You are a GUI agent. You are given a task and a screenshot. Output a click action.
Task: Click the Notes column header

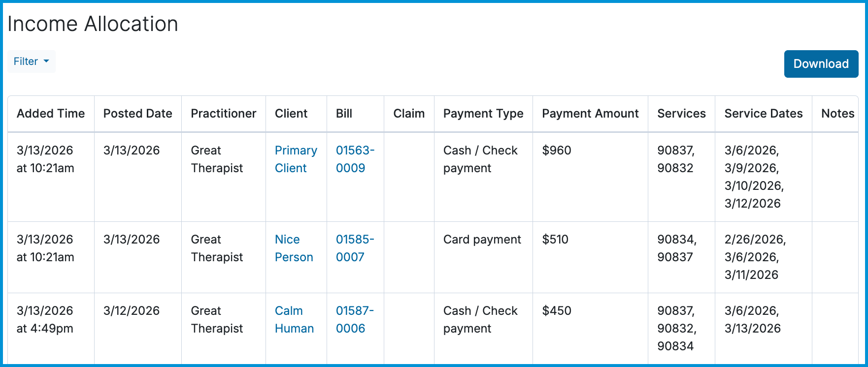837,113
